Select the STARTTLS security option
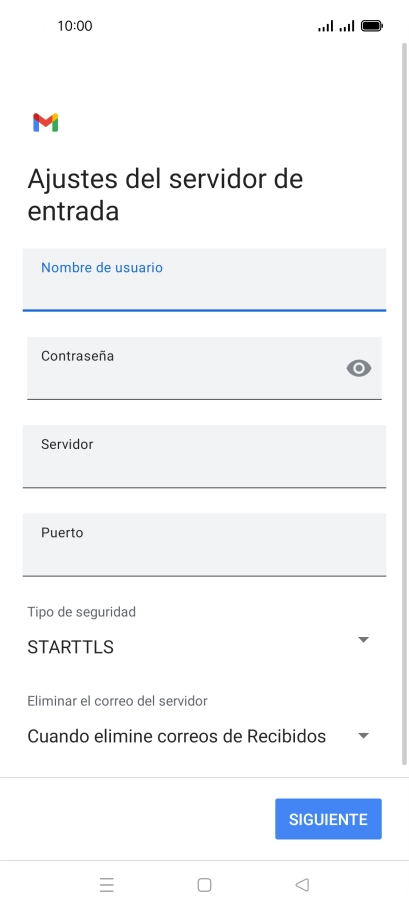Viewport: 409px width, 910px height. pos(70,647)
